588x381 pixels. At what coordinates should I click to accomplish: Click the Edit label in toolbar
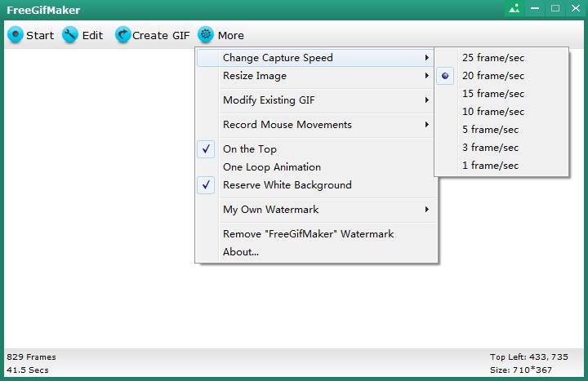(92, 35)
